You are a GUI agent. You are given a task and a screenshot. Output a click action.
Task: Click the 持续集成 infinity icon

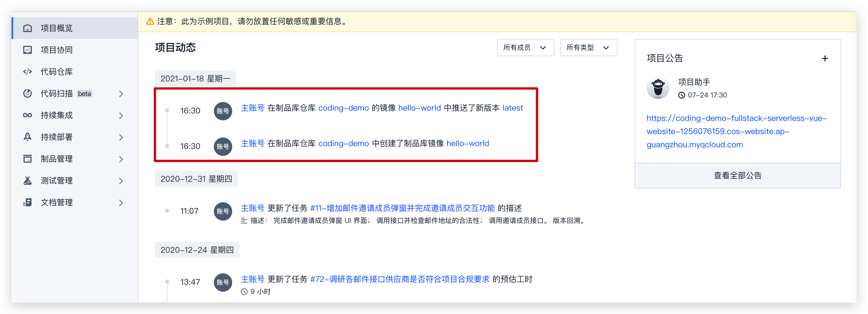click(x=27, y=115)
